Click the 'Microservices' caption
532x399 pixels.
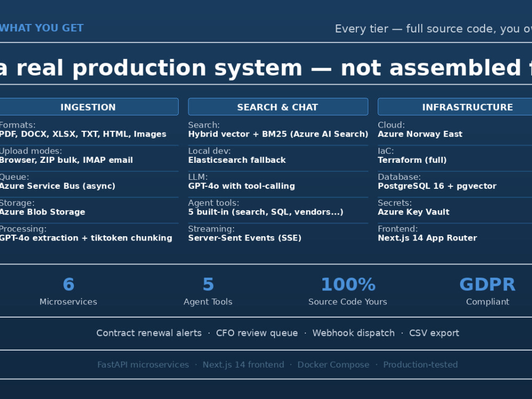68,302
